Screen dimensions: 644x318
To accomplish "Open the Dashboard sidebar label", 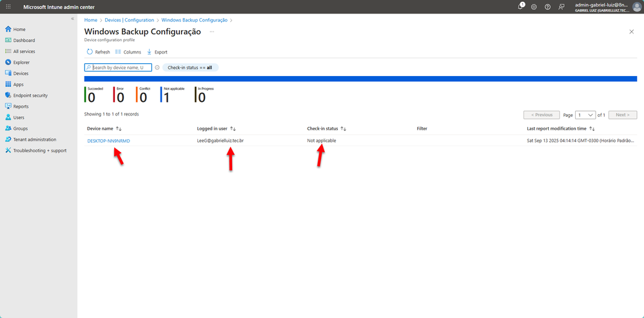I will 24,41.
